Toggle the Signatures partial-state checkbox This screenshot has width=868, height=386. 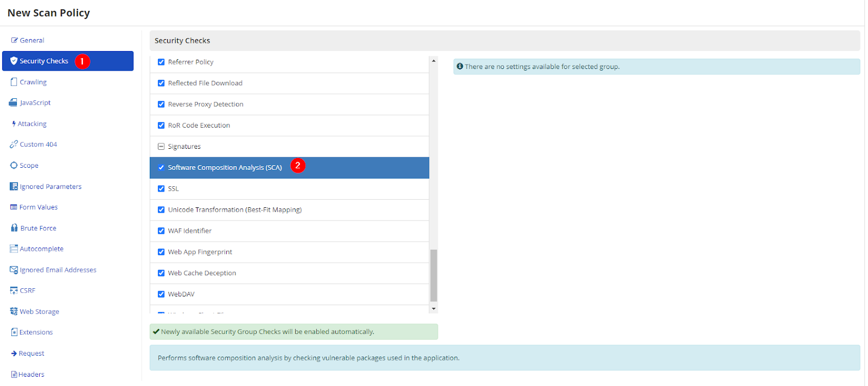click(161, 147)
